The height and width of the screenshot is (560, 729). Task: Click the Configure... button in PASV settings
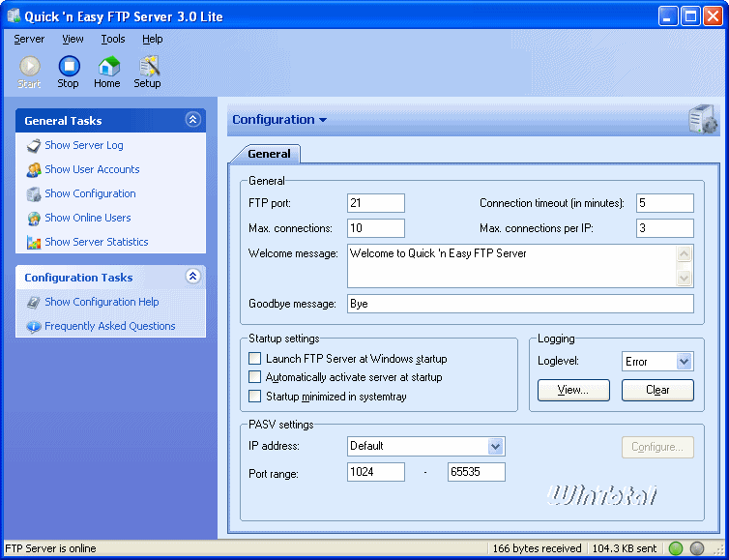pos(657,447)
